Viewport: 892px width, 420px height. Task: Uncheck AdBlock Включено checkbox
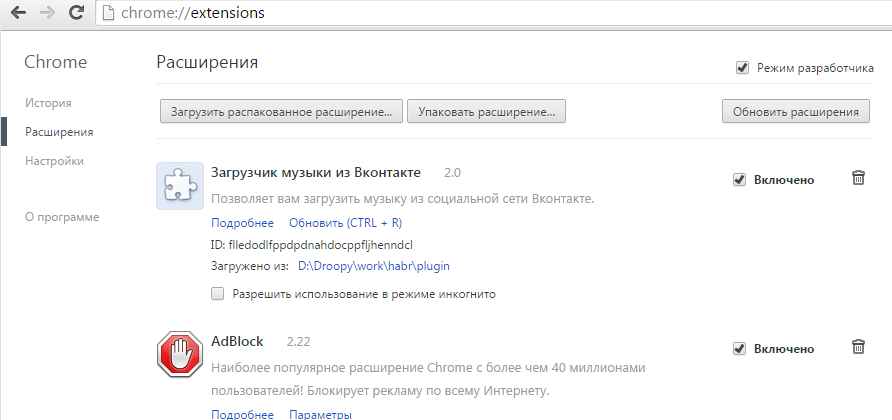coord(739,348)
